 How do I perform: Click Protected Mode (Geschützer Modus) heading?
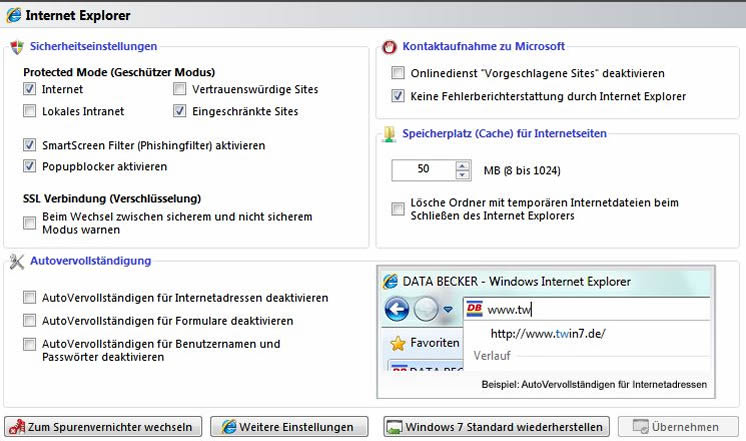[x=119, y=72]
